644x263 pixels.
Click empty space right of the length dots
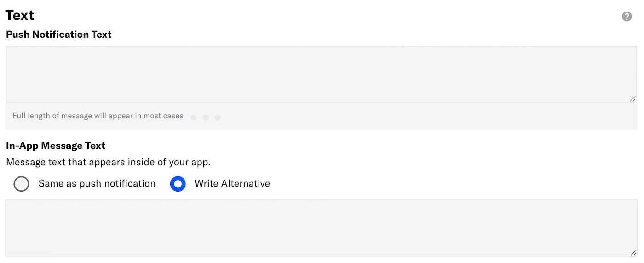[x=414, y=116]
